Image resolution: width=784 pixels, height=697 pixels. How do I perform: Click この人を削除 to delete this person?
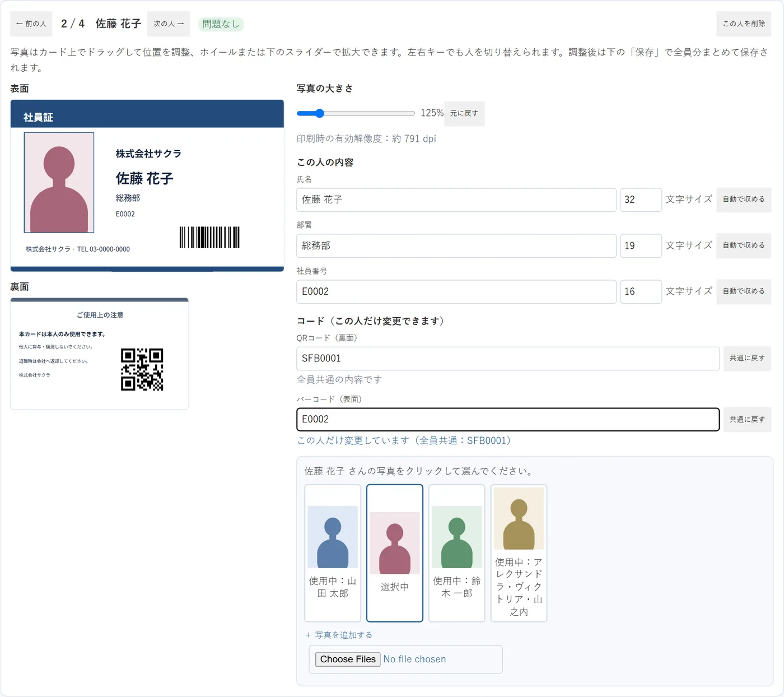pos(744,24)
